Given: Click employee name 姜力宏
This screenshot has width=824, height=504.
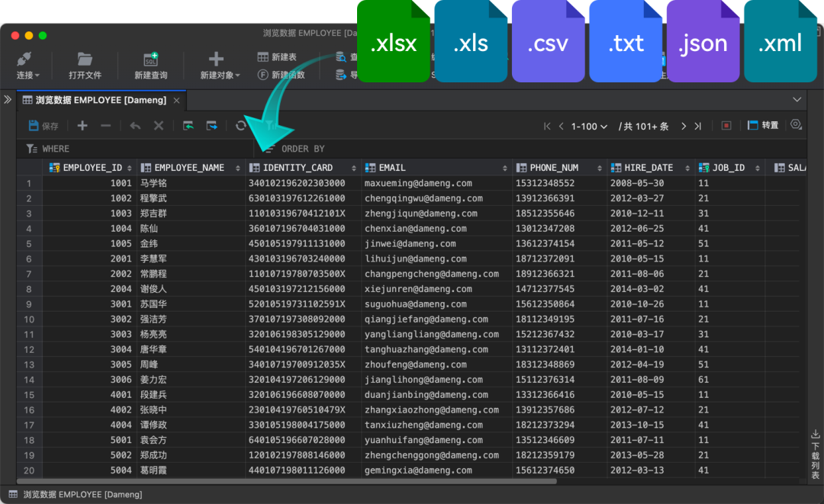Looking at the screenshot, I should 153,380.
